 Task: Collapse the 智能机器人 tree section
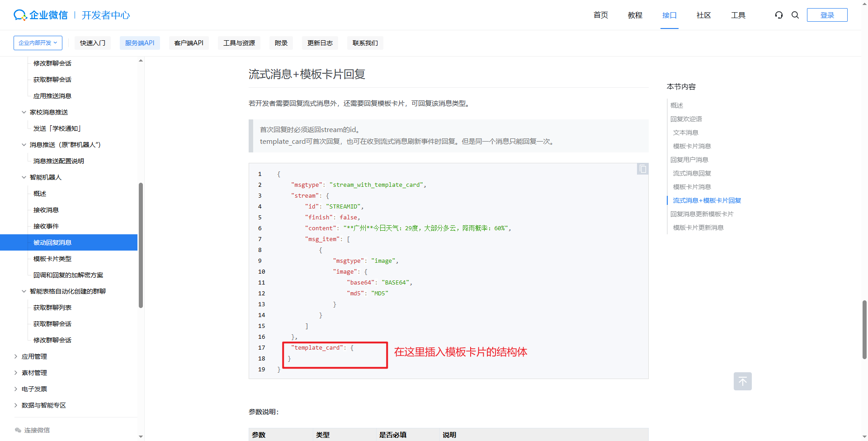coord(24,177)
